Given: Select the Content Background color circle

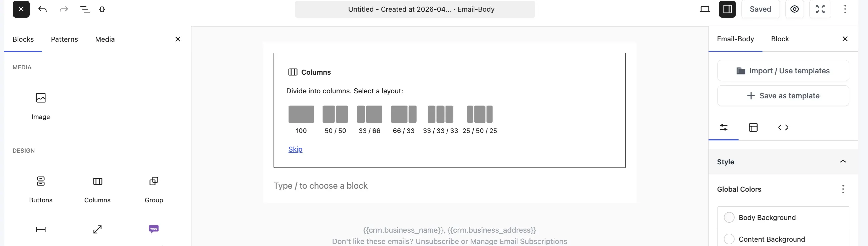Looking at the screenshot, I should tap(729, 239).
